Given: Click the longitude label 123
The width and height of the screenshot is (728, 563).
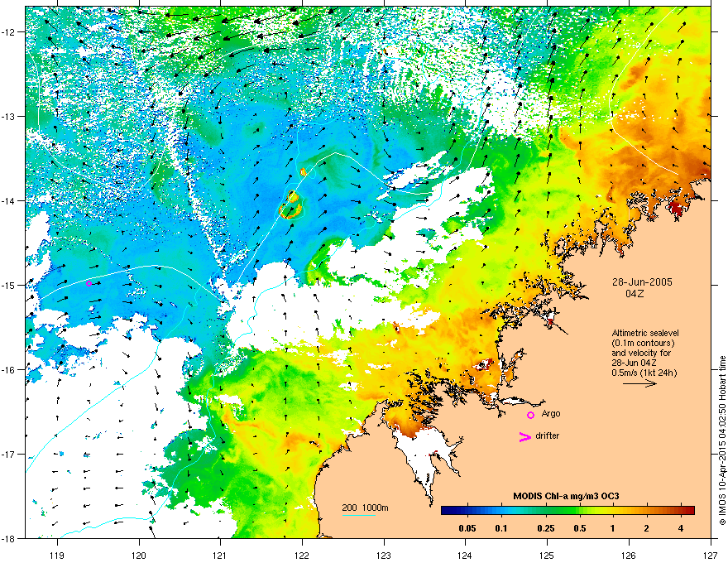Looking at the screenshot, I should pyautogui.click(x=384, y=555).
